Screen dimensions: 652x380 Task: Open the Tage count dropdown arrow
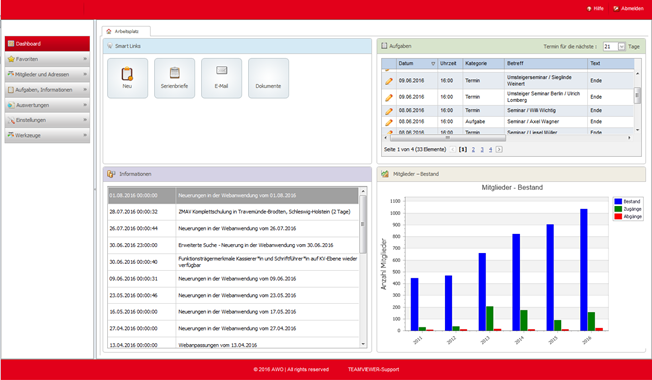tap(621, 47)
